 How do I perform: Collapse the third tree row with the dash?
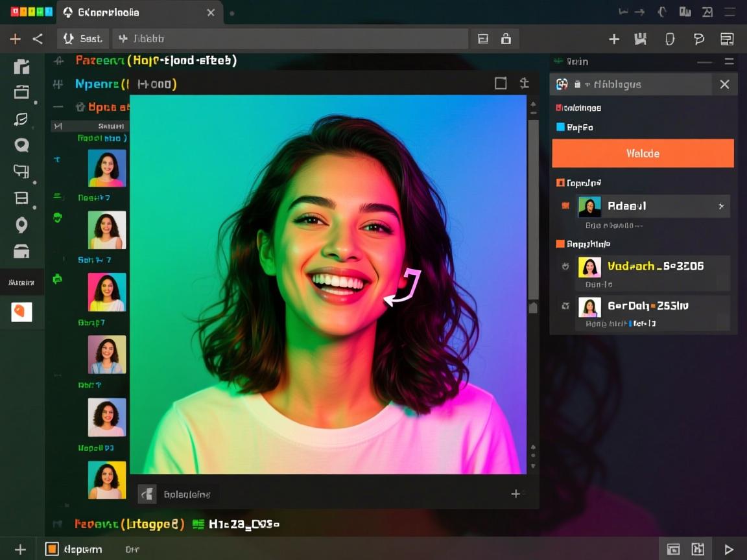click(58, 107)
